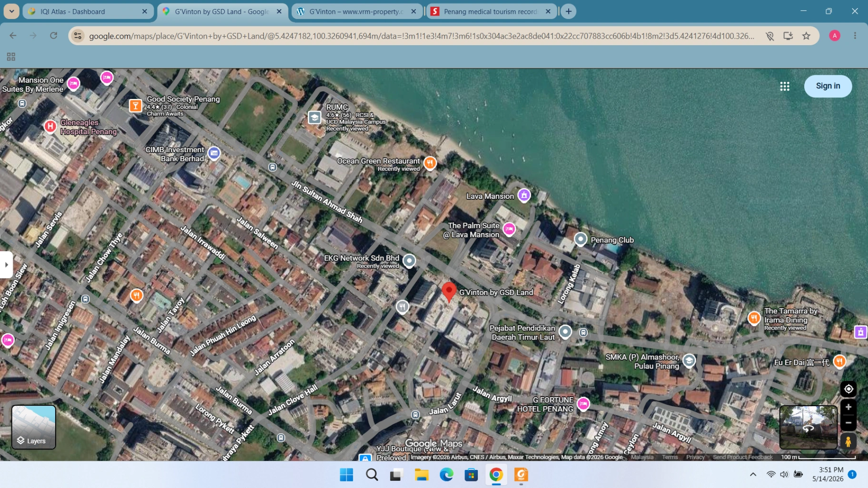Open The Palm Suite hotel marker
The width and height of the screenshot is (868, 488).
509,229
